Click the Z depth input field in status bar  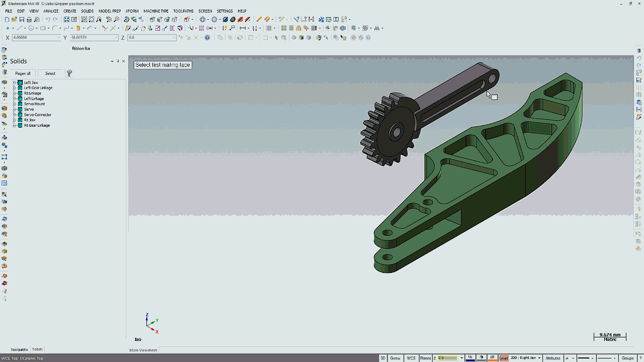tap(448, 358)
